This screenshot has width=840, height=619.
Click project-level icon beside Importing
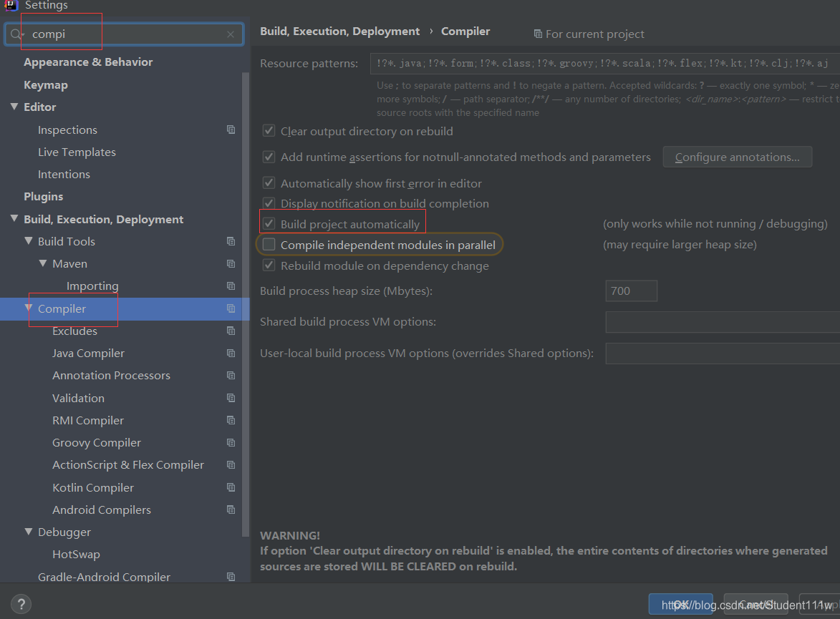pos(231,286)
